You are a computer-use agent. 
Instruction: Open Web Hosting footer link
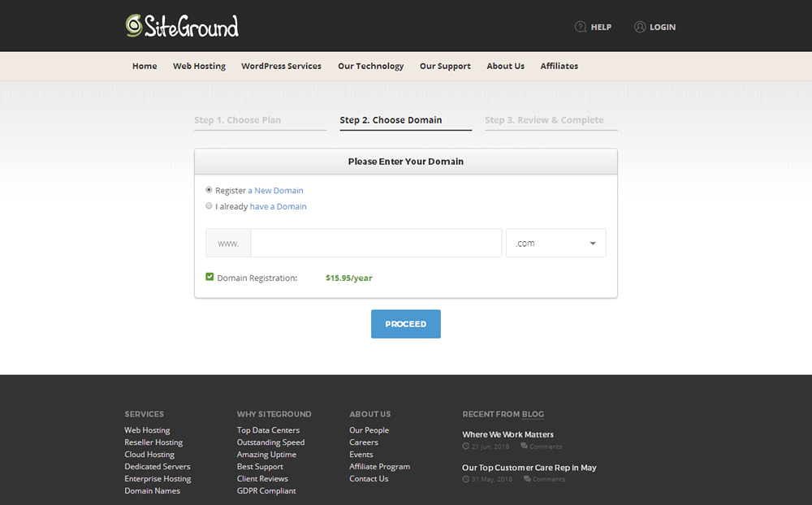tap(147, 430)
